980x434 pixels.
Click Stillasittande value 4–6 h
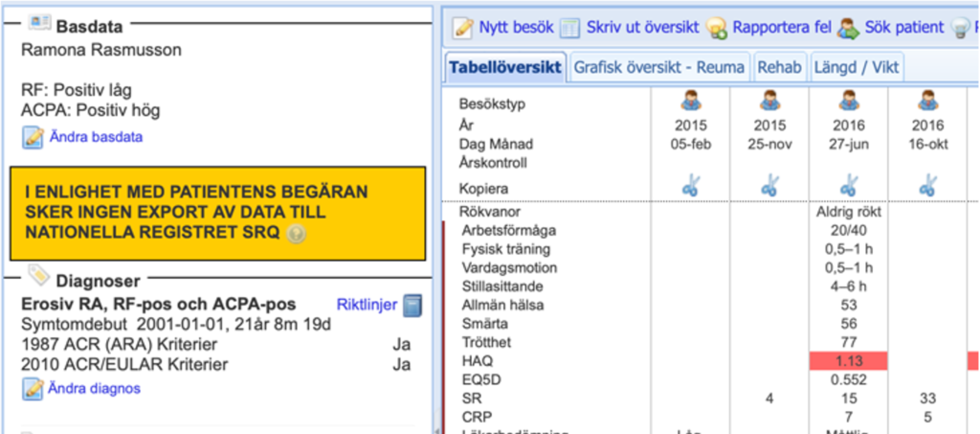pos(848,286)
